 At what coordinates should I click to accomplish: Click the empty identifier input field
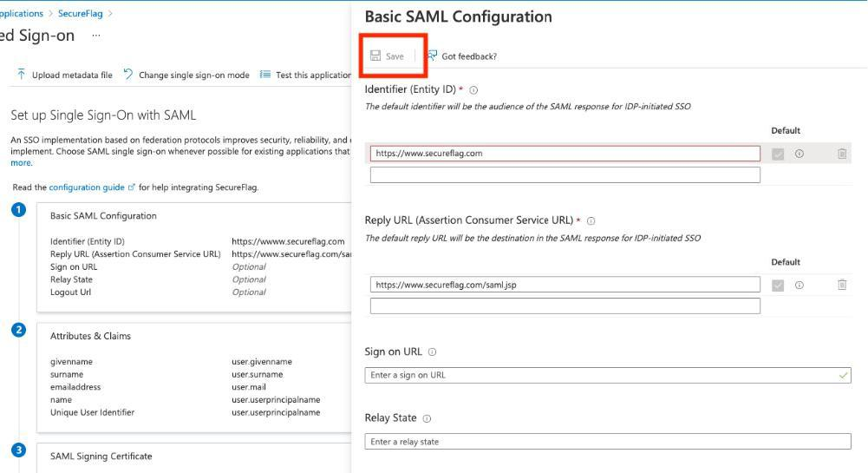(565, 175)
